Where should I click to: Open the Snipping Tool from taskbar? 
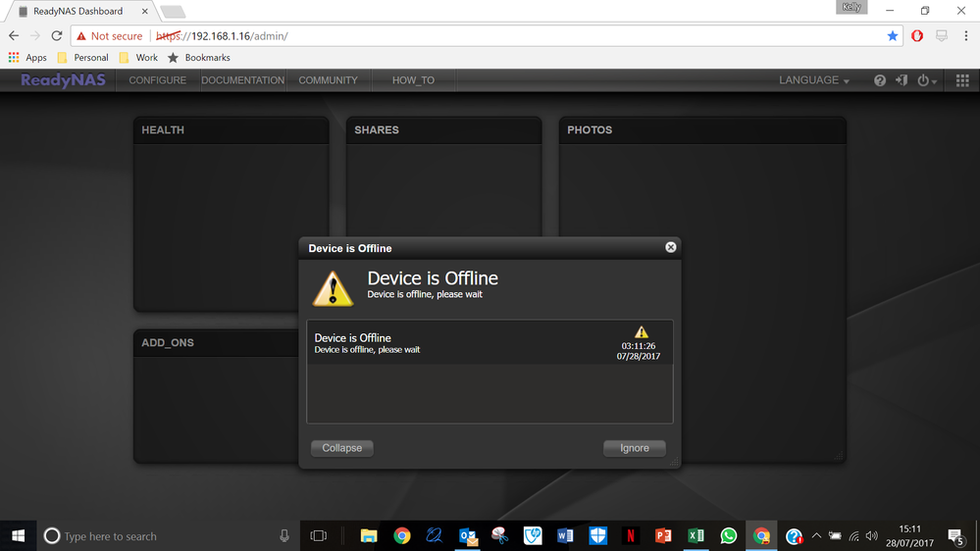[500, 536]
